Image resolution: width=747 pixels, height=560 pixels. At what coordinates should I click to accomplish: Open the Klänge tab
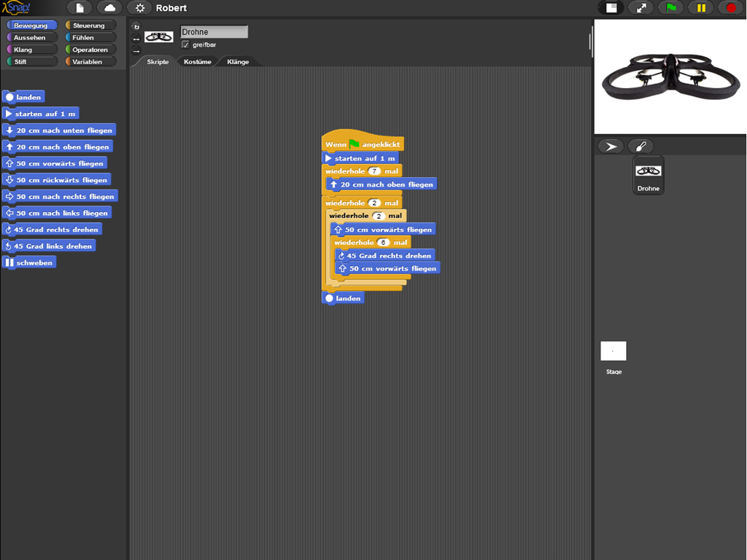(x=238, y=62)
